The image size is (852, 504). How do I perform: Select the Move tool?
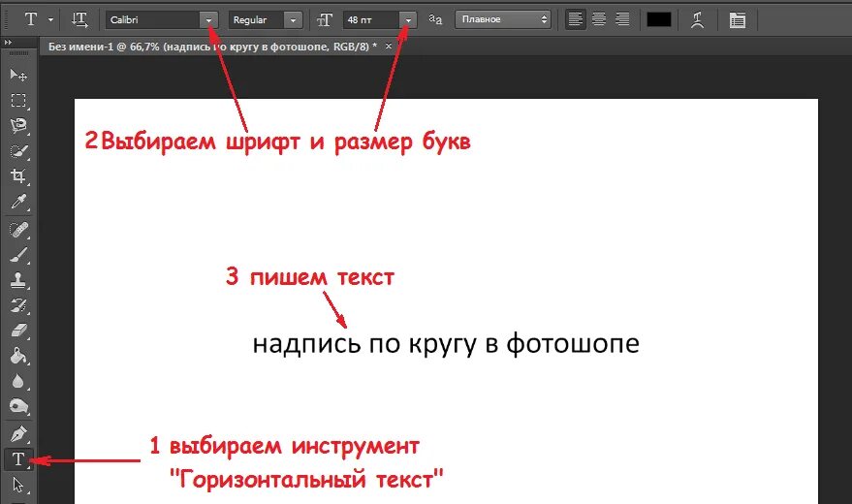click(x=18, y=75)
